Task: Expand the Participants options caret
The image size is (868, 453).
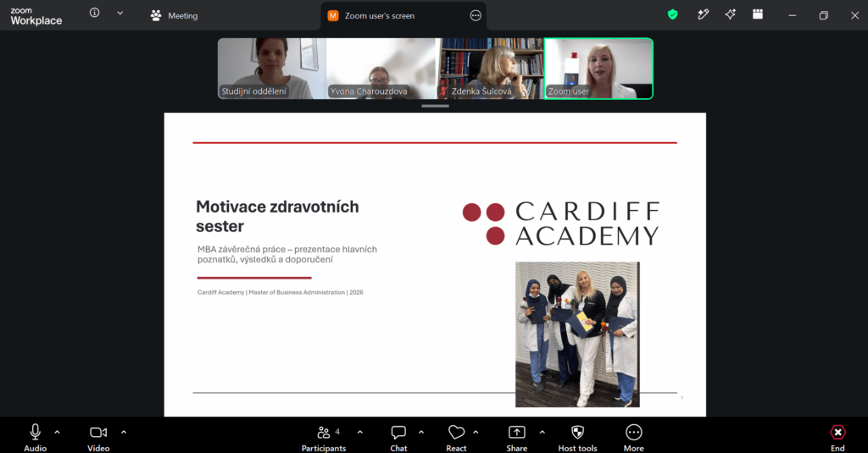Action: tap(359, 433)
